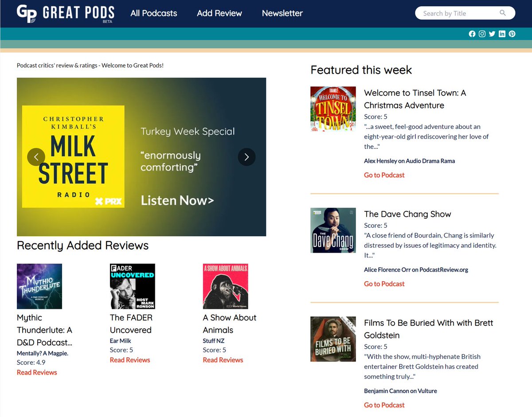The image size is (532, 417).
Task: Click Turkey Week Special banner text
Action: (188, 132)
